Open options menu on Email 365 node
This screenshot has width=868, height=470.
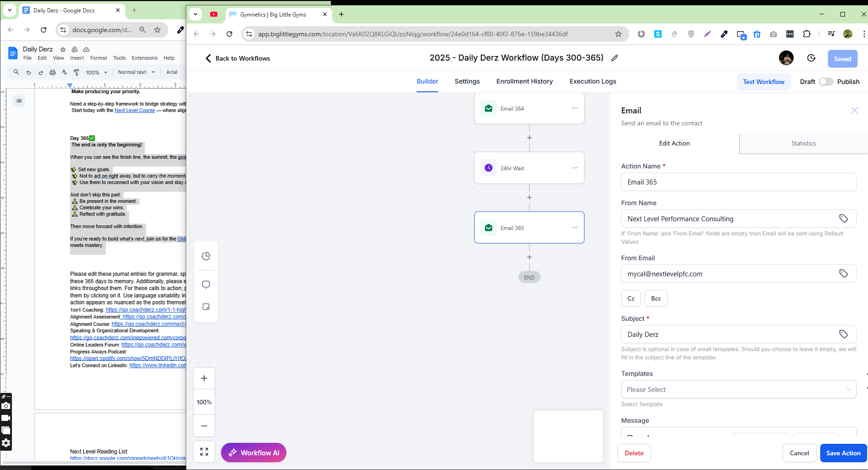pos(574,228)
